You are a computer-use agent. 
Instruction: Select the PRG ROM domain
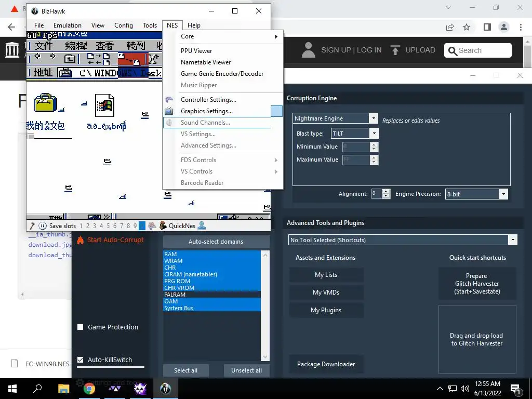point(212,281)
